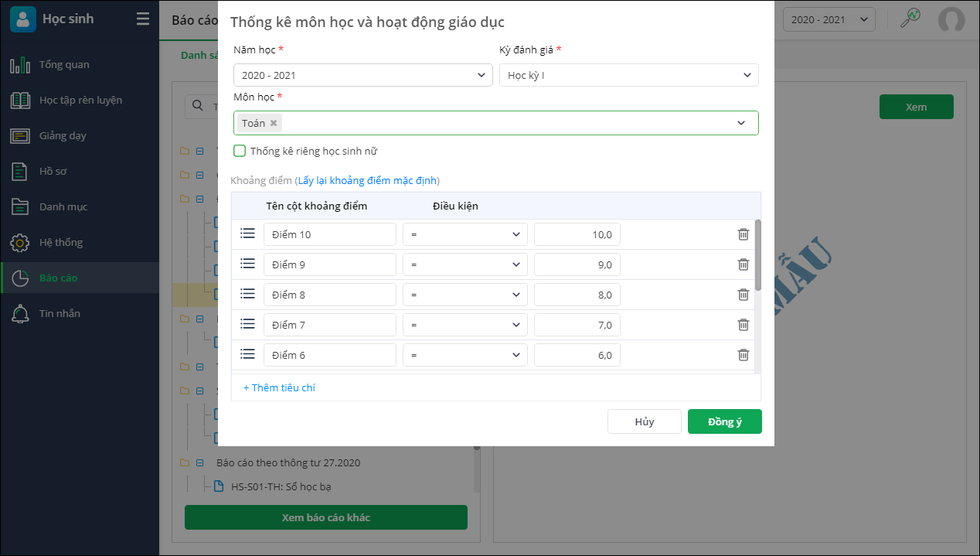The width and height of the screenshot is (980, 556).
Task: Remove the Điểm 6 row with trash icon
Action: (x=743, y=355)
